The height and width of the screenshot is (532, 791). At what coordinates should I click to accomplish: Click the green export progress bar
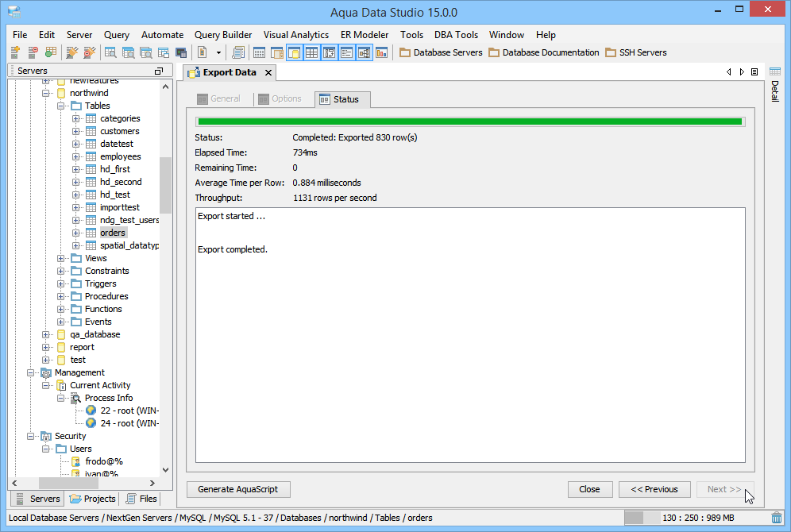coord(470,121)
